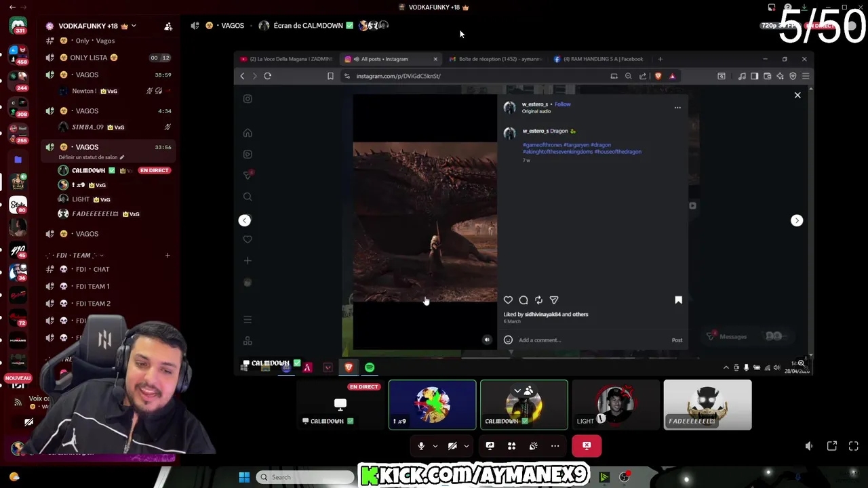
Task: Click the EN DIRECT badge next to CALMDOWN
Action: [154, 170]
